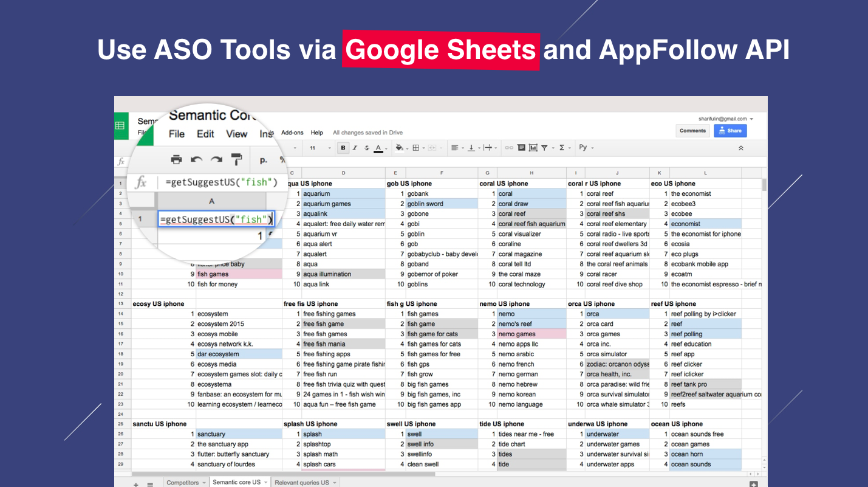The width and height of the screenshot is (868, 487).
Task: Click the blue Share button
Action: 730,131
